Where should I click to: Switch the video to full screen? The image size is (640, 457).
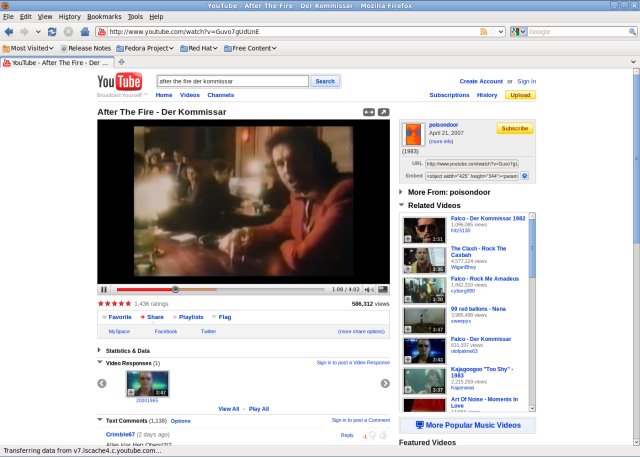tap(383, 289)
